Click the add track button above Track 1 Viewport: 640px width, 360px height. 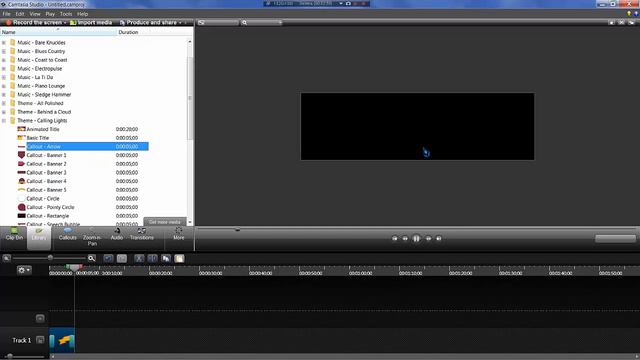click(x=40, y=318)
